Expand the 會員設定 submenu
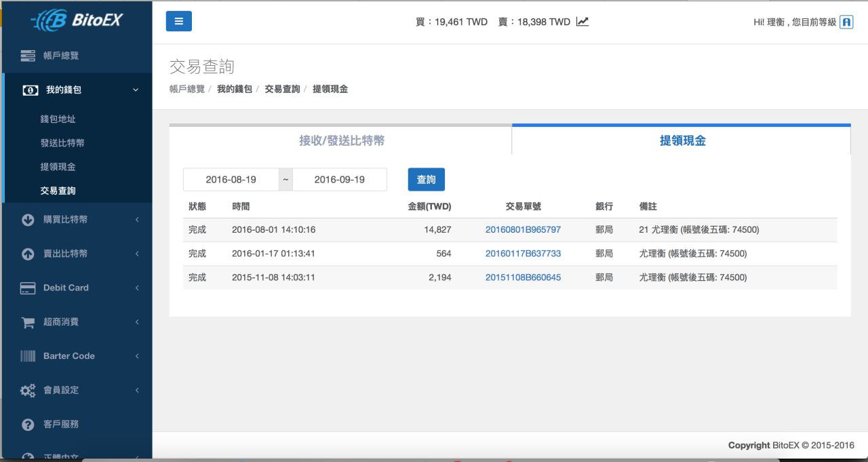Image resolution: width=868 pixels, height=462 pixels. (136, 390)
